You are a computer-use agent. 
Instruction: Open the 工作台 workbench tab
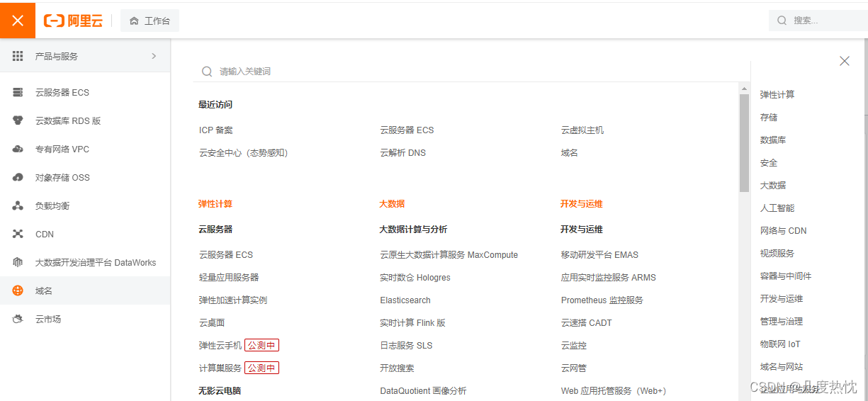(x=150, y=21)
